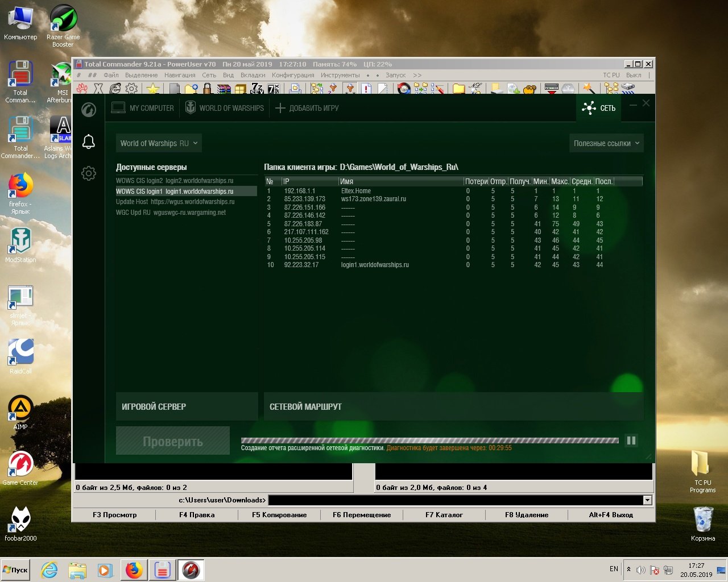Click the command line input field in Total Commander

[x=456, y=500]
